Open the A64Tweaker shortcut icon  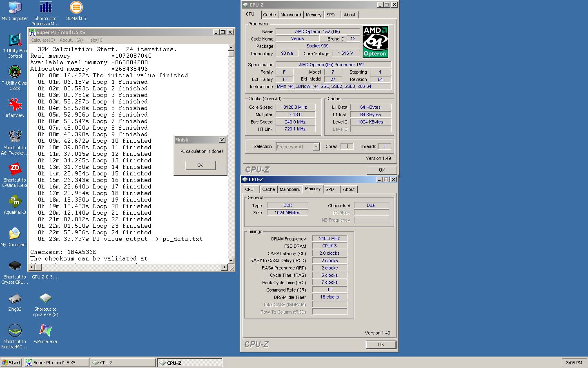(15, 142)
